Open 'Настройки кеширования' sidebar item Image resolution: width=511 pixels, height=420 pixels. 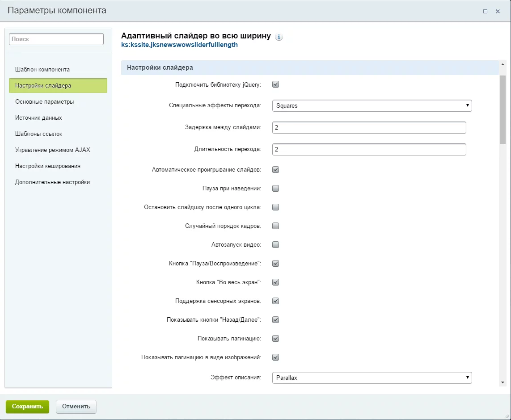pyautogui.click(x=48, y=166)
